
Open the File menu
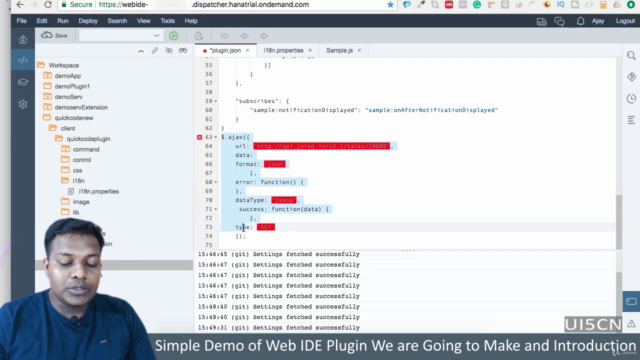tap(22, 21)
